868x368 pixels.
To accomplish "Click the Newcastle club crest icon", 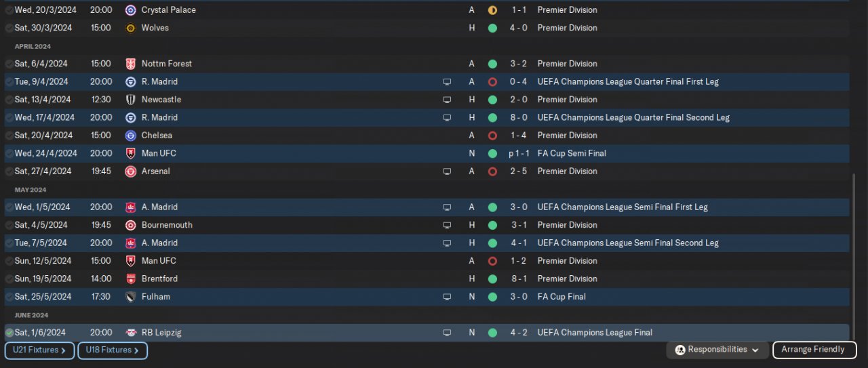I will click(x=131, y=100).
